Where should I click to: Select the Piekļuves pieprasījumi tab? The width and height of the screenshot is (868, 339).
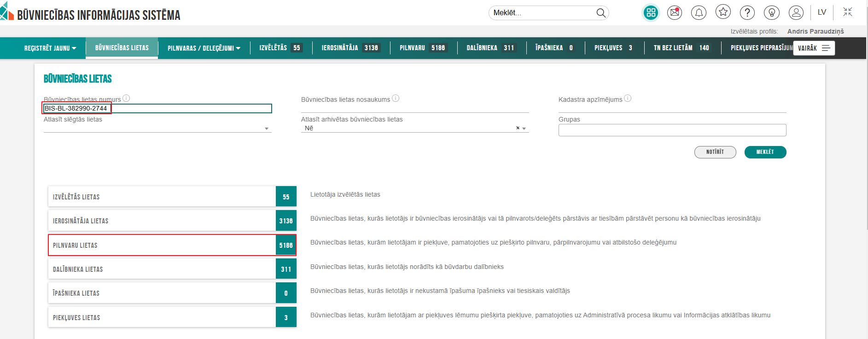point(762,48)
